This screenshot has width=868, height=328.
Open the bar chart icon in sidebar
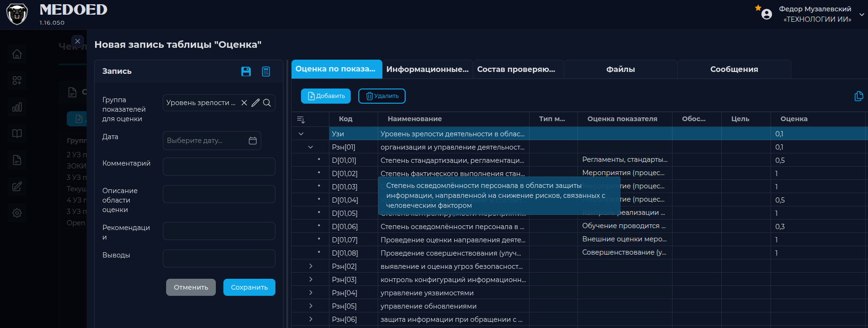pos(17,107)
